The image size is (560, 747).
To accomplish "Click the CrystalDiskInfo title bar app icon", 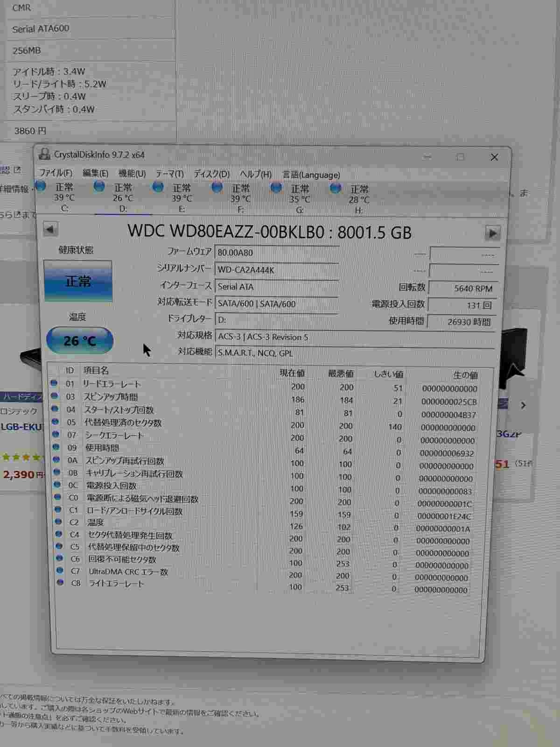I will click(x=44, y=154).
